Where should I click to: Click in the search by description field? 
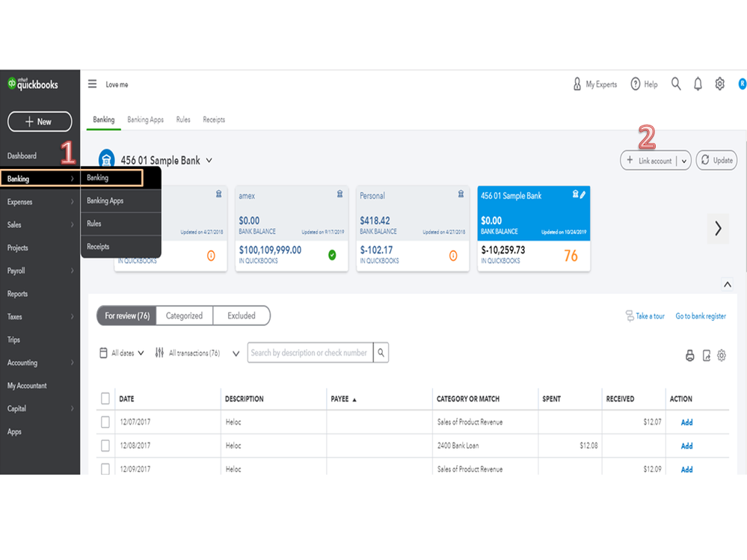tap(310, 352)
